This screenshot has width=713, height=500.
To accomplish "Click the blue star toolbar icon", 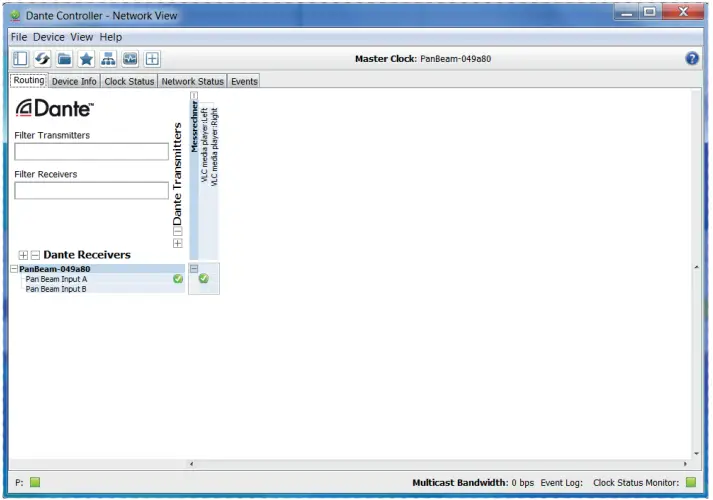I will pyautogui.click(x=86, y=59).
